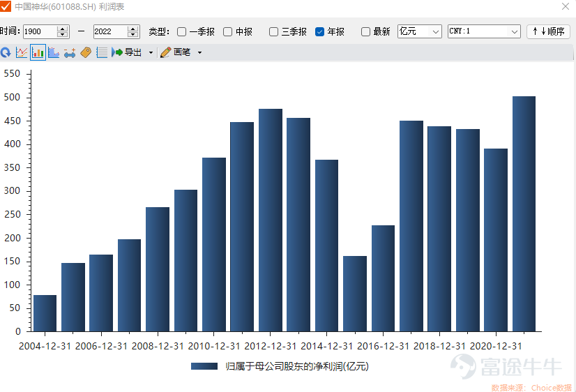Check the 三季报 checkbox
Screen dimensions: 576x392
(x=273, y=32)
